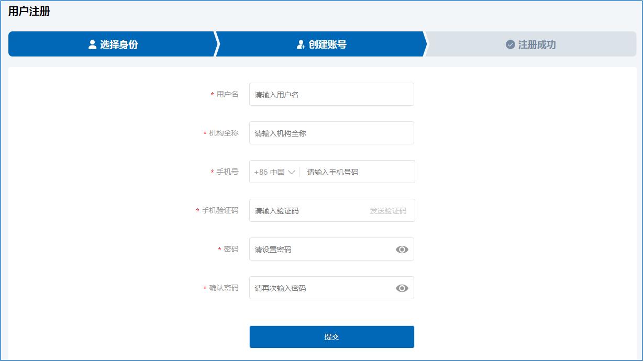Screen dimensions: 644x362
Task: Submit the form via the 提交 button
Action: click(331, 336)
